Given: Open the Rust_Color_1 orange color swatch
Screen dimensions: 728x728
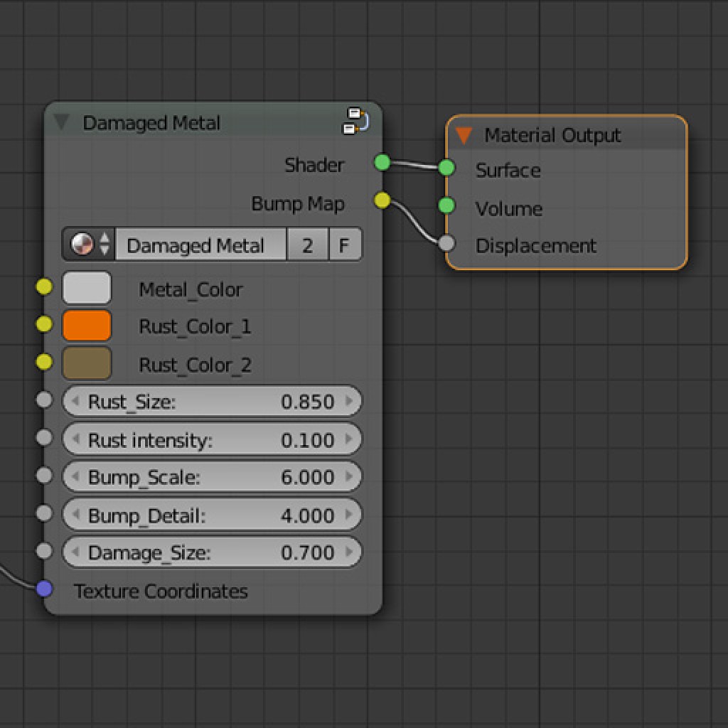Looking at the screenshot, I should (87, 325).
